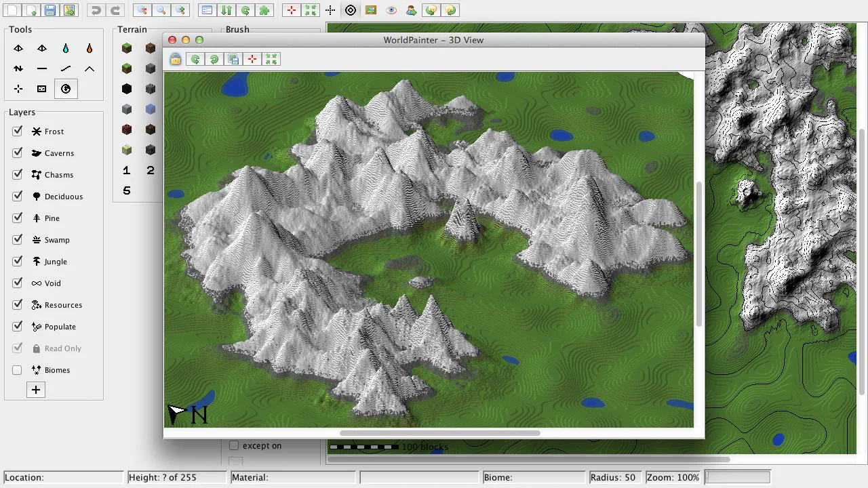Click the Undo arrow in the main toolbar

[x=96, y=10]
